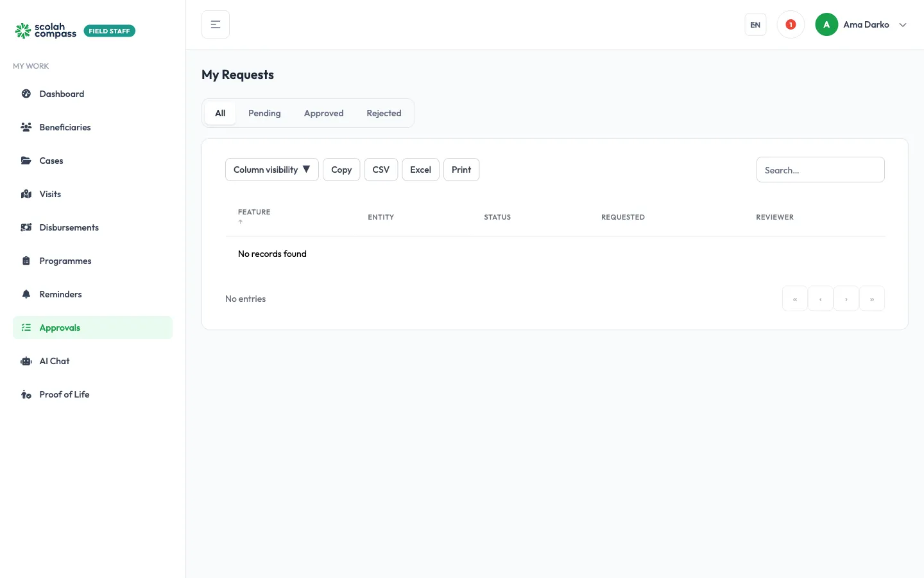The image size is (924, 578).
Task: Sort by the Requested column header
Action: tap(623, 217)
